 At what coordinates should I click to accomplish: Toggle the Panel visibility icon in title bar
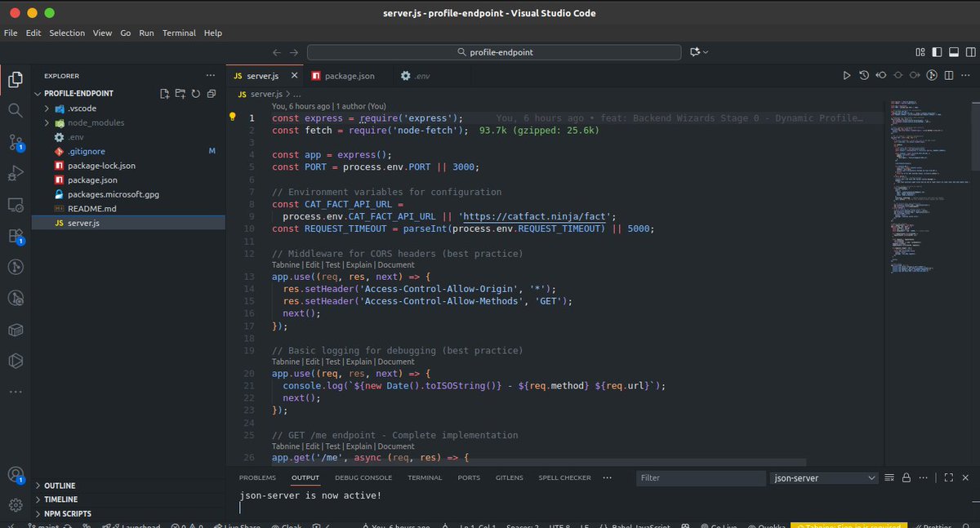[954, 52]
